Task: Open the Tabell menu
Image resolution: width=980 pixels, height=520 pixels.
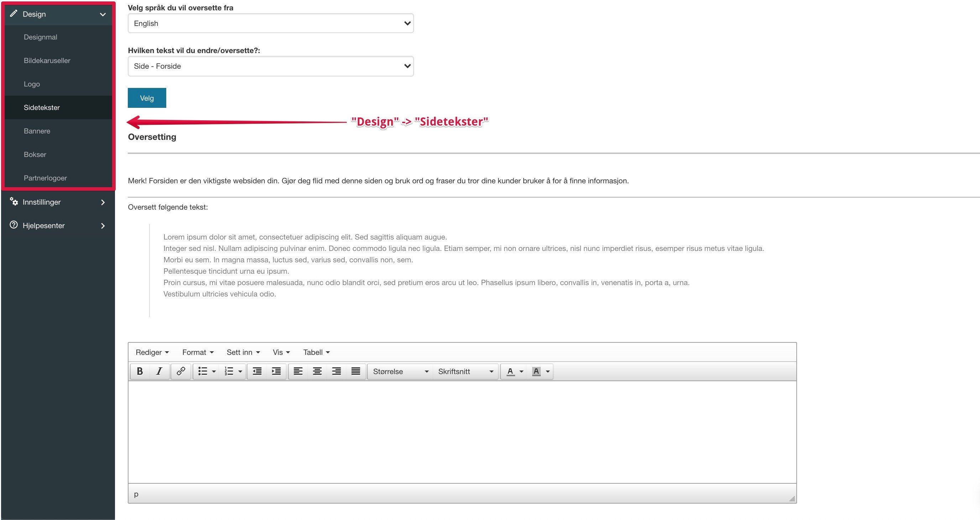Action: pyautogui.click(x=316, y=352)
